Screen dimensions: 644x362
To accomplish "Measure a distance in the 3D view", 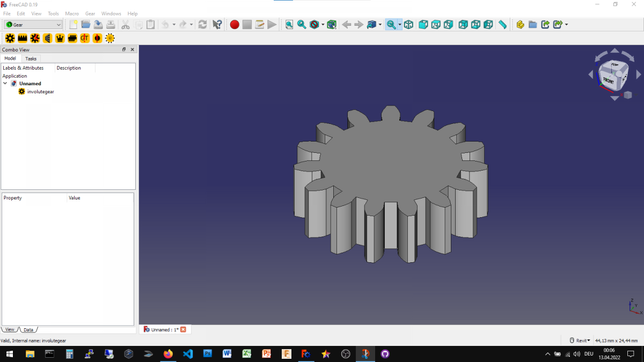I will 503,24.
